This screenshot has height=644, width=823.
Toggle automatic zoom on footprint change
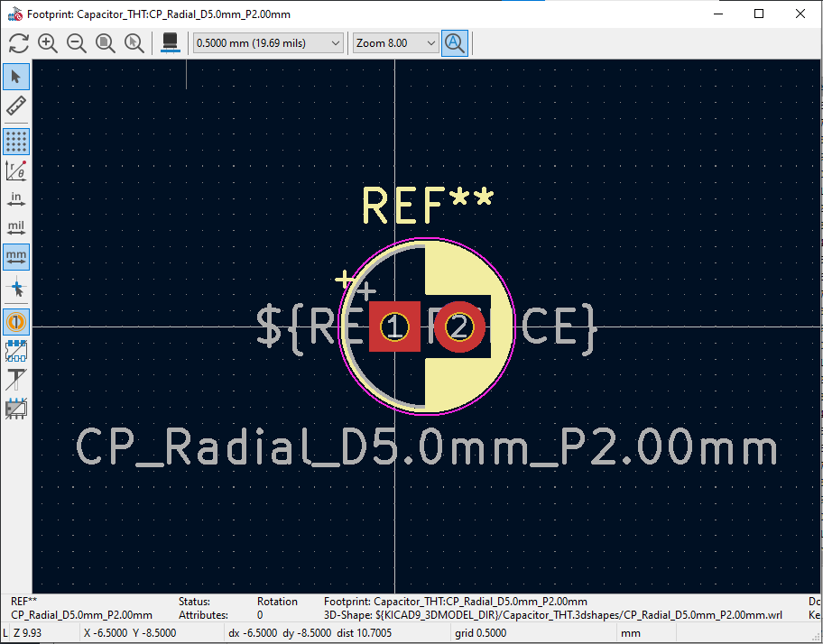(x=455, y=43)
